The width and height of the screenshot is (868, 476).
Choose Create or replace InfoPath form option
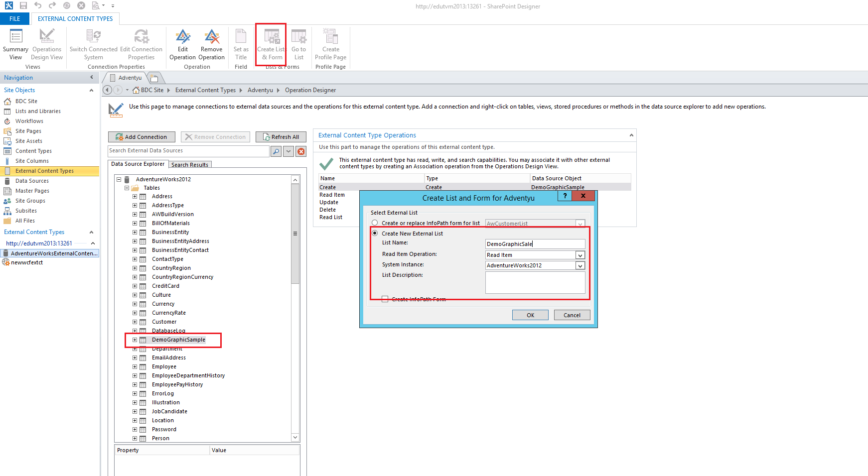(375, 223)
